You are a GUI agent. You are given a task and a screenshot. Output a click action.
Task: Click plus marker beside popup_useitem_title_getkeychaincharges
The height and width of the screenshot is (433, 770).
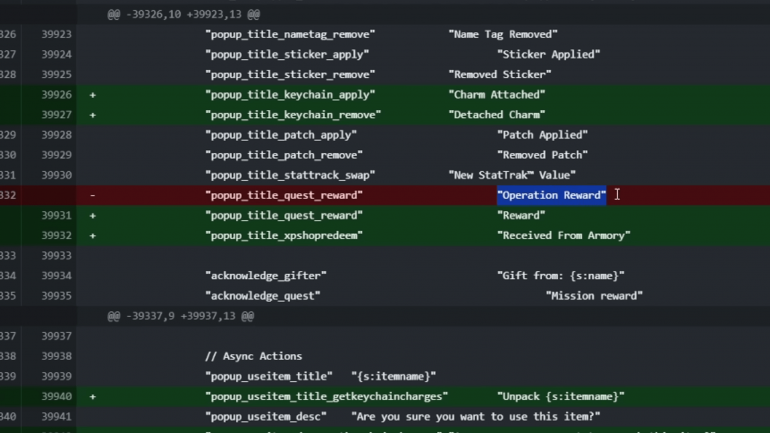[93, 396]
